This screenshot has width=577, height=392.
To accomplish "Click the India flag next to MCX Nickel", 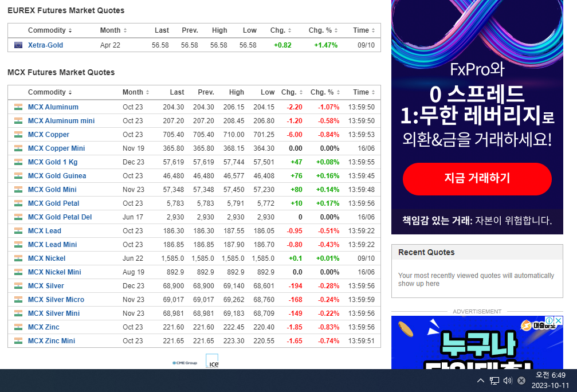I will 18,258.
